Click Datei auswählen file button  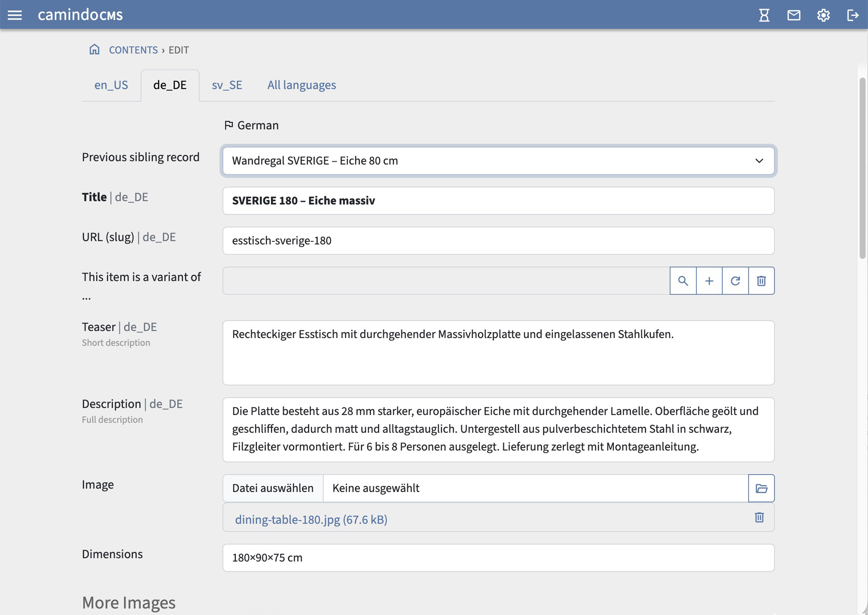(x=273, y=488)
